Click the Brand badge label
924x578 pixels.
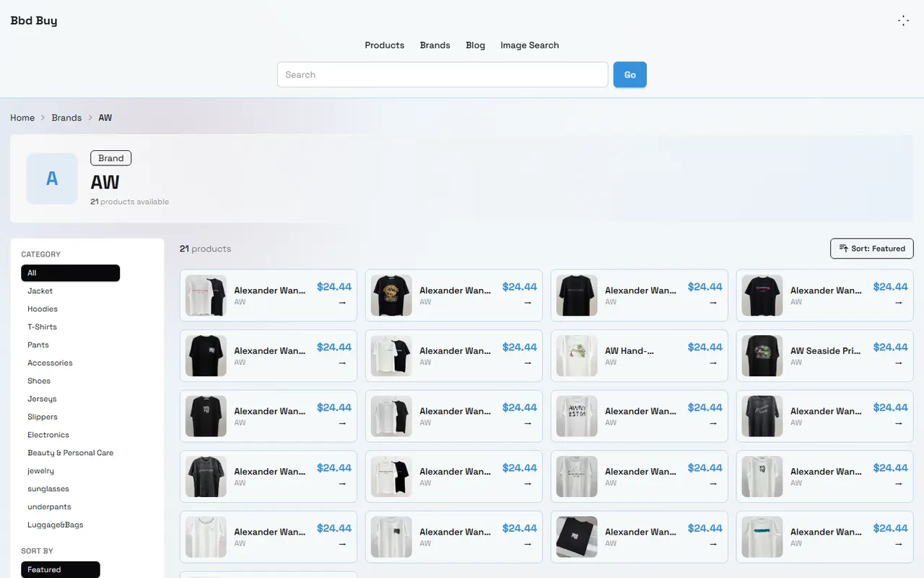[x=111, y=158]
